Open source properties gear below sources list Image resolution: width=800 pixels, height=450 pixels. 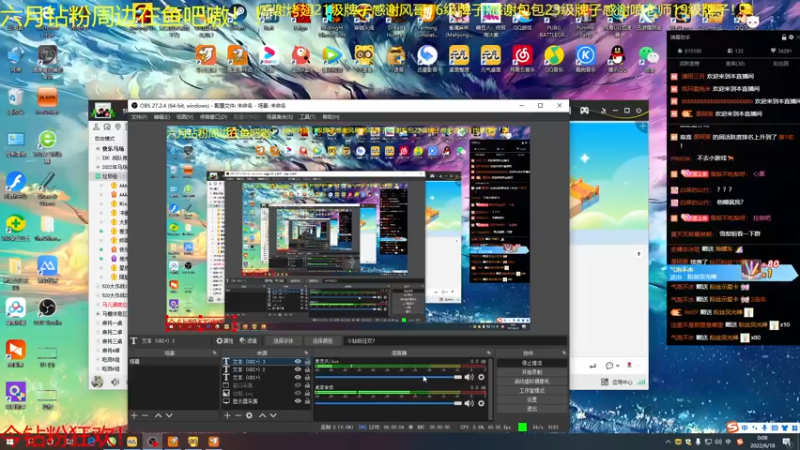coord(249,415)
